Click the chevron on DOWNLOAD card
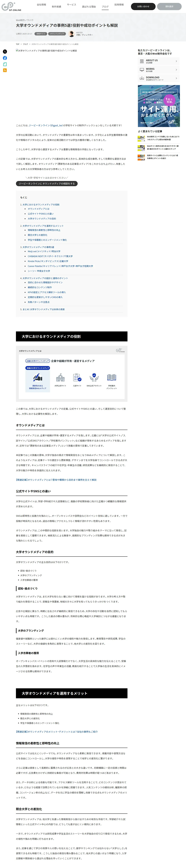Viewport: 186px width, 868px height. tap(176, 78)
